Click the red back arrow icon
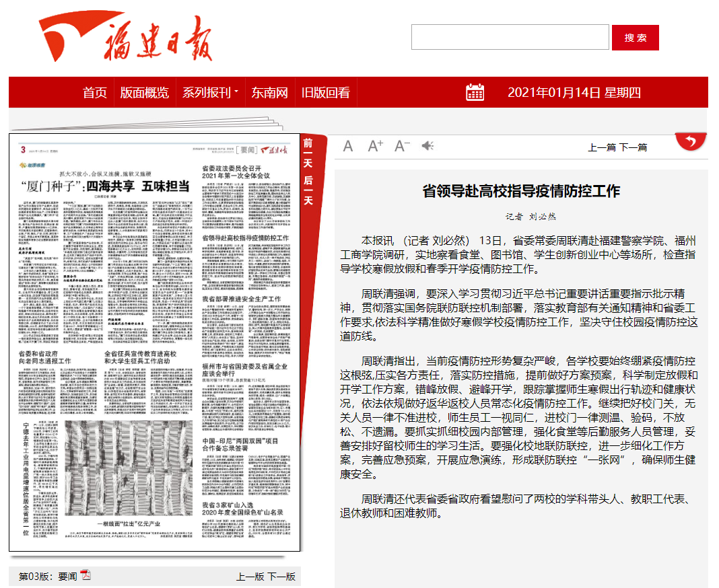 tap(691, 141)
